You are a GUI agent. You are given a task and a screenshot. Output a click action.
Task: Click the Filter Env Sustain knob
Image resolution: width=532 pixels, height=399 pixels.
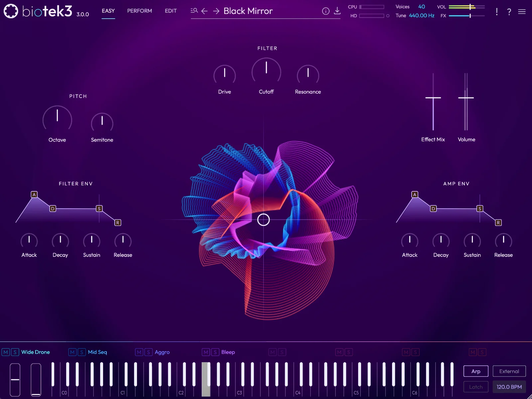tap(91, 241)
